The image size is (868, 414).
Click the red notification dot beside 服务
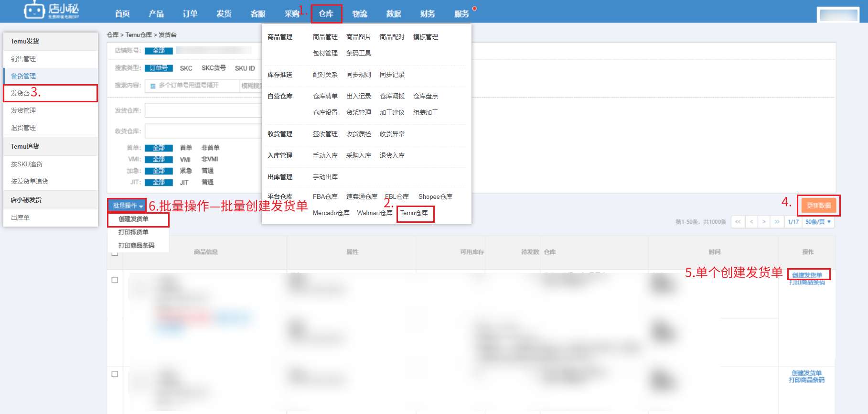pyautogui.click(x=474, y=9)
